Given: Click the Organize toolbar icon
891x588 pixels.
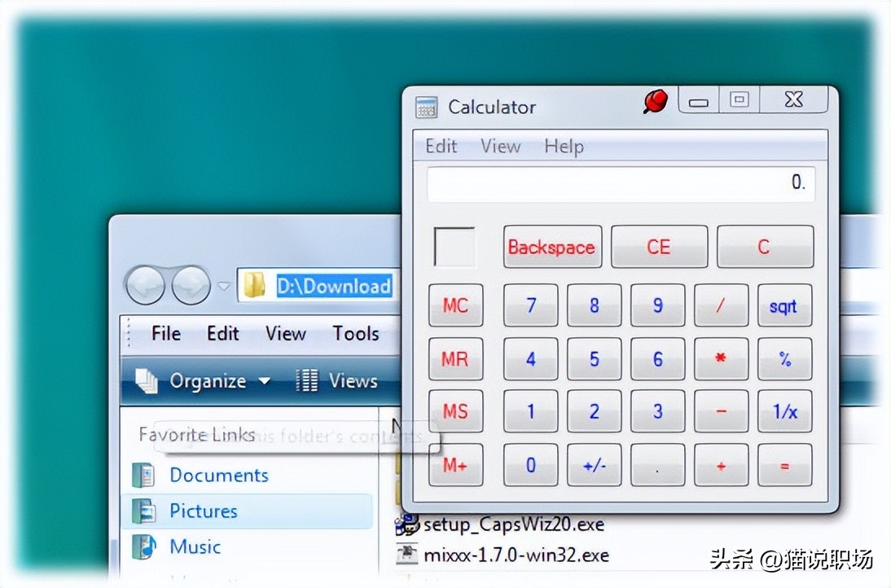Looking at the screenshot, I should pos(146,380).
